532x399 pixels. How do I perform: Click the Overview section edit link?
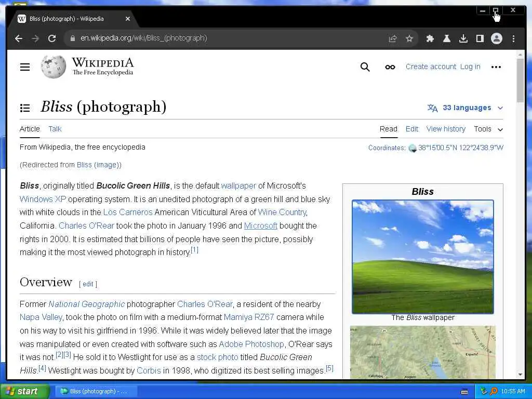[88, 284]
